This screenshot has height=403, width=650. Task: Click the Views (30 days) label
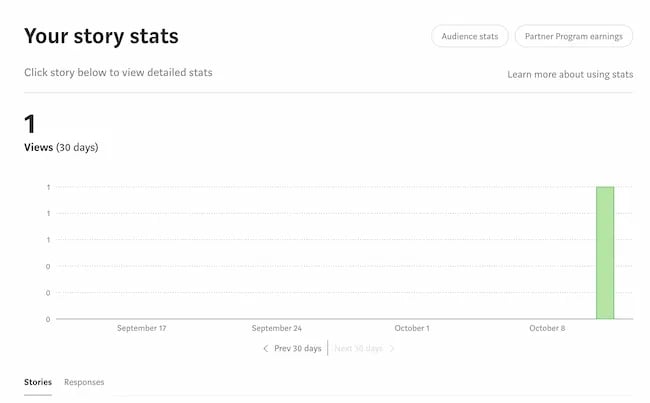(61, 148)
